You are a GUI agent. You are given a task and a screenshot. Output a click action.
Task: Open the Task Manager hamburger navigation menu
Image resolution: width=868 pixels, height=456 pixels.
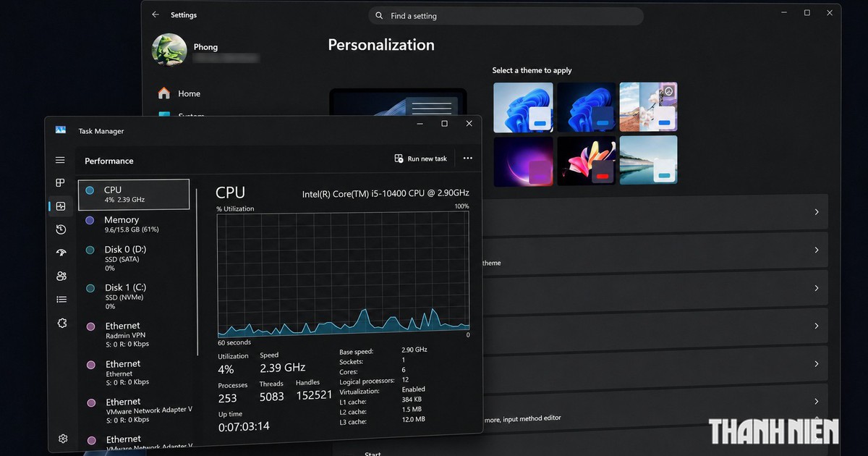tap(60, 160)
